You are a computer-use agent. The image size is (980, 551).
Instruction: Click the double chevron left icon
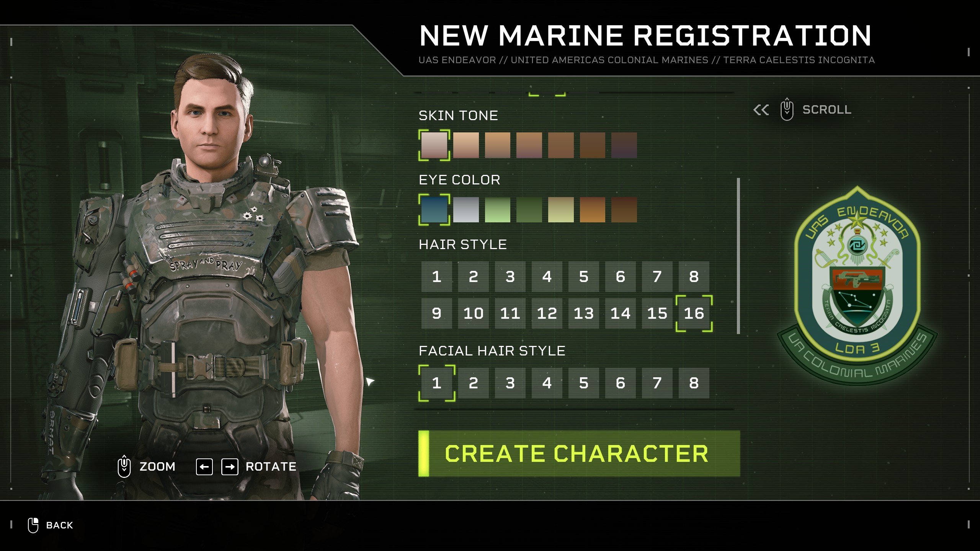click(x=761, y=110)
